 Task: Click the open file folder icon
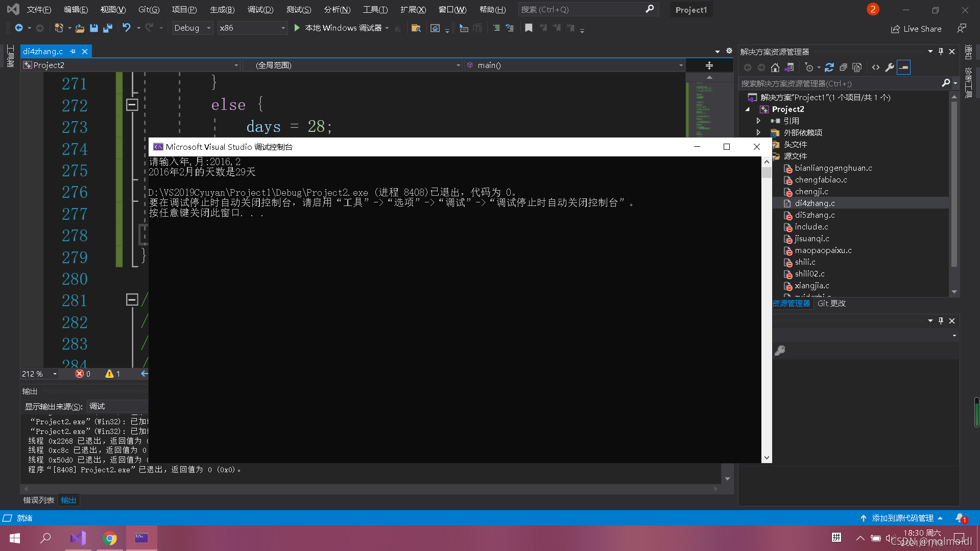80,28
